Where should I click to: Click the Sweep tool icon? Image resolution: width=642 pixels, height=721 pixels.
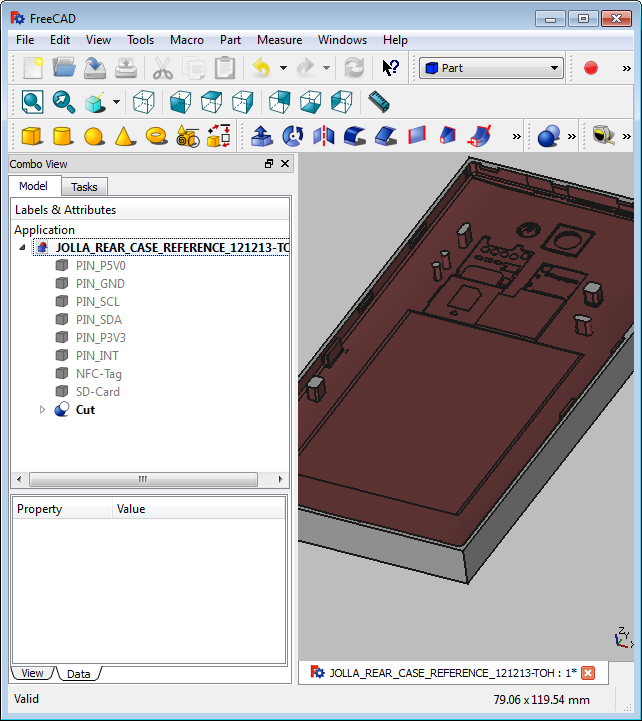479,136
